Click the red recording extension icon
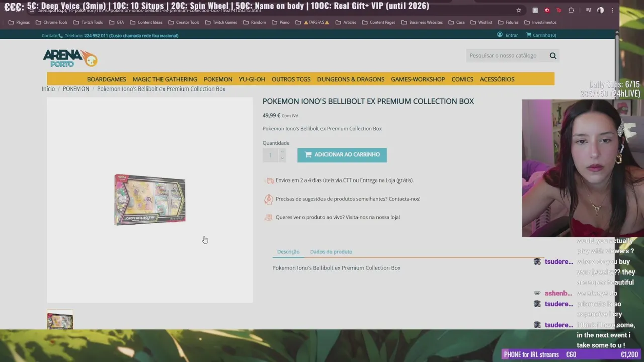This screenshot has width=644, height=362. 547,10
